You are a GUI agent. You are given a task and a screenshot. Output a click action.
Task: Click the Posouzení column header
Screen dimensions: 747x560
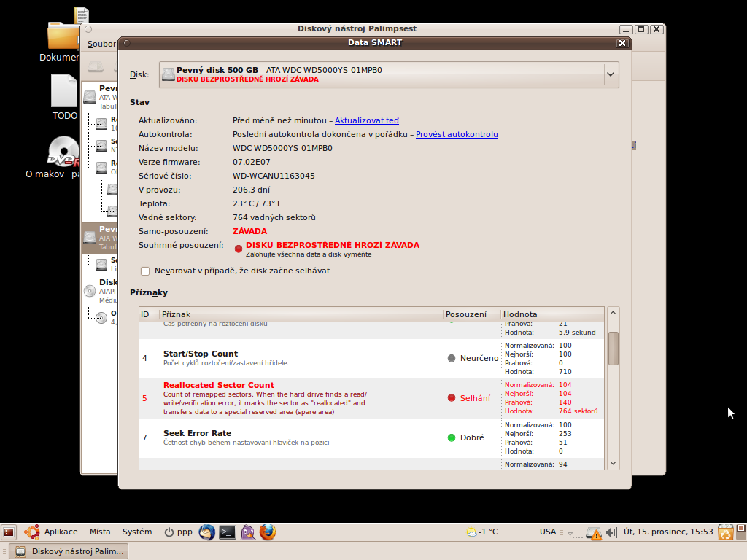(472, 314)
